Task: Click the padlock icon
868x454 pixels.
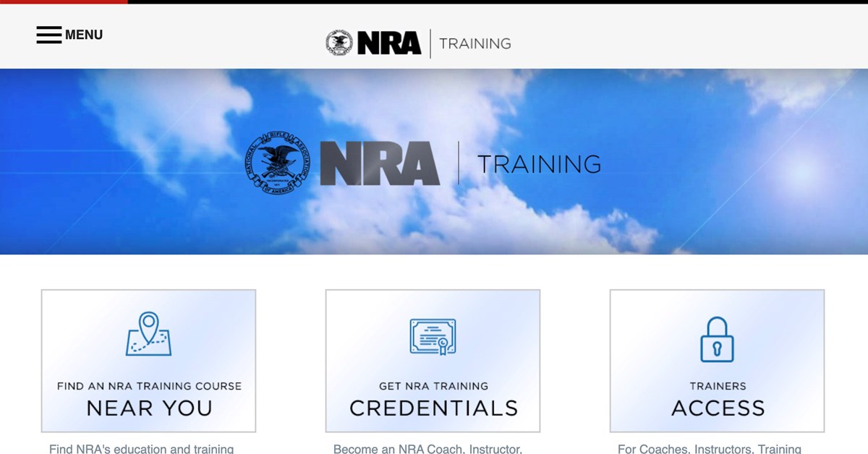Action: (x=717, y=339)
